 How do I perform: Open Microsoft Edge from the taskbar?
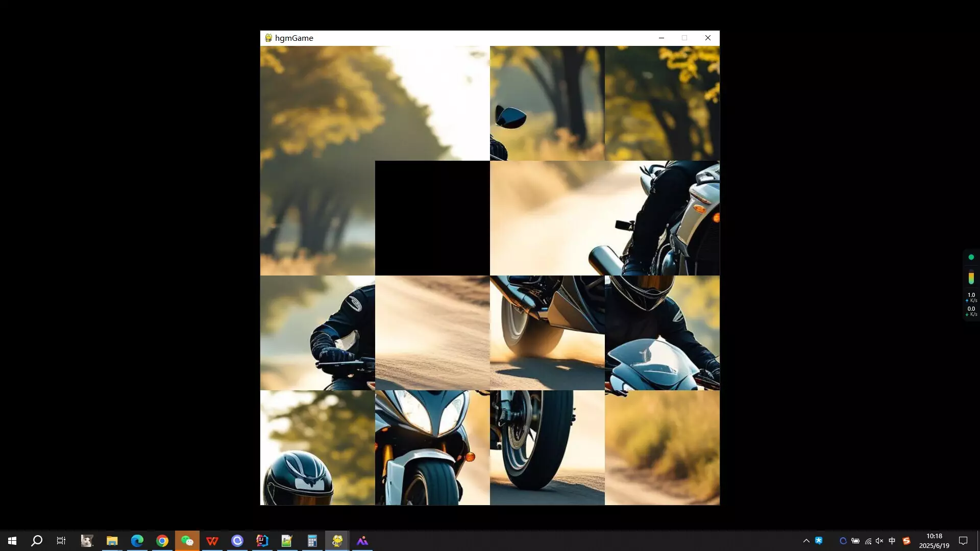[137, 541]
